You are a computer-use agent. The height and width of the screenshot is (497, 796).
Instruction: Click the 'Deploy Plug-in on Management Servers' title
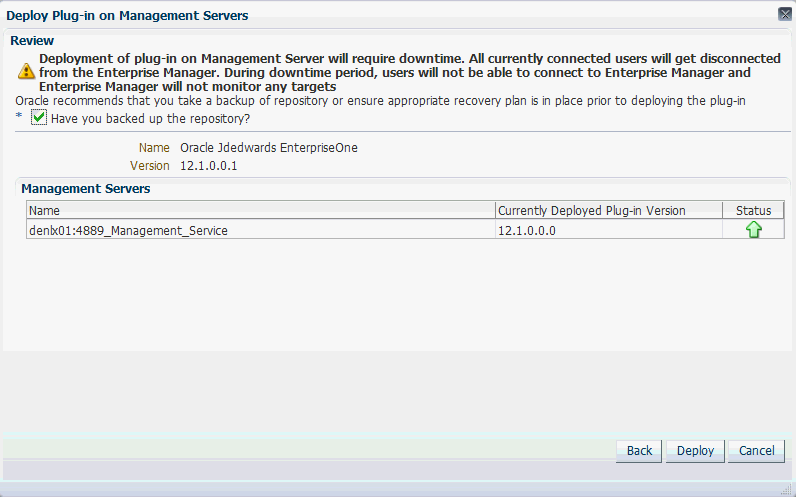pos(127,16)
